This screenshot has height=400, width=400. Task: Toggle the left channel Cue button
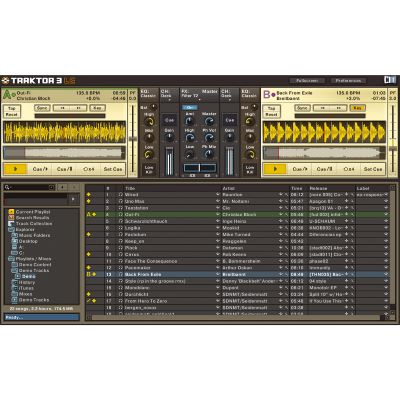coord(169,120)
